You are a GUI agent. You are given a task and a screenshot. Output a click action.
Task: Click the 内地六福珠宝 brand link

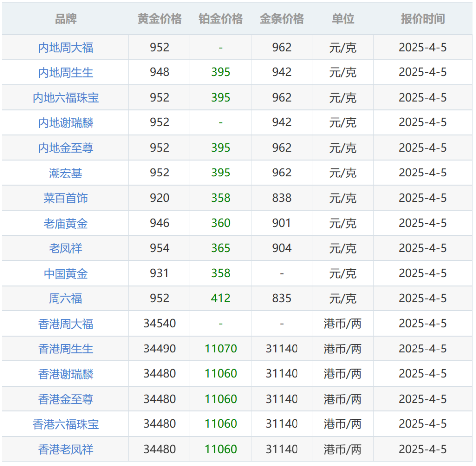click(x=65, y=98)
